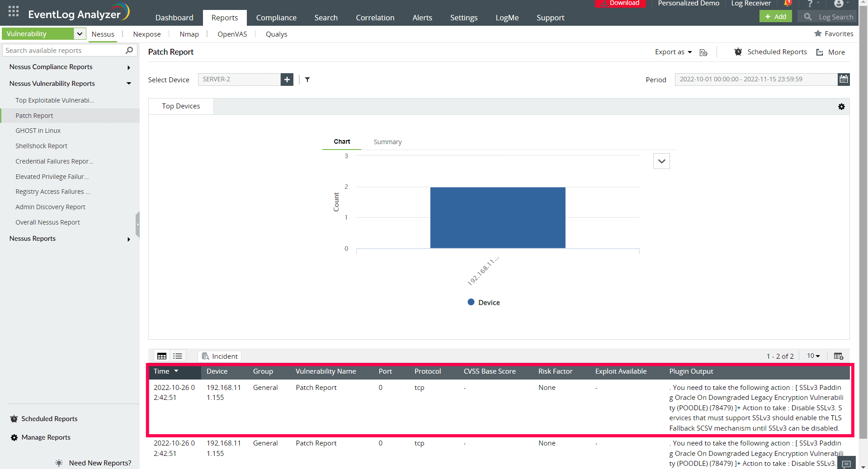Open the chart type dropdown chevron
The height and width of the screenshot is (469, 868).
point(661,161)
